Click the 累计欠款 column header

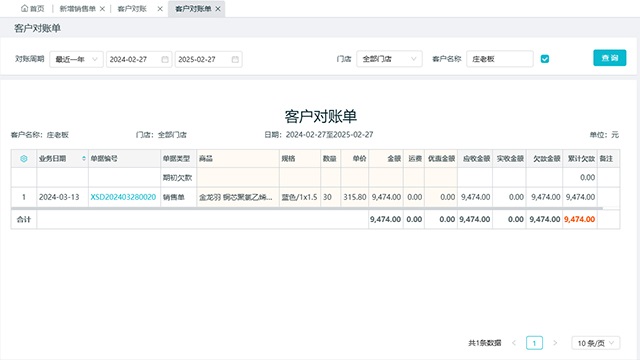(x=580, y=158)
